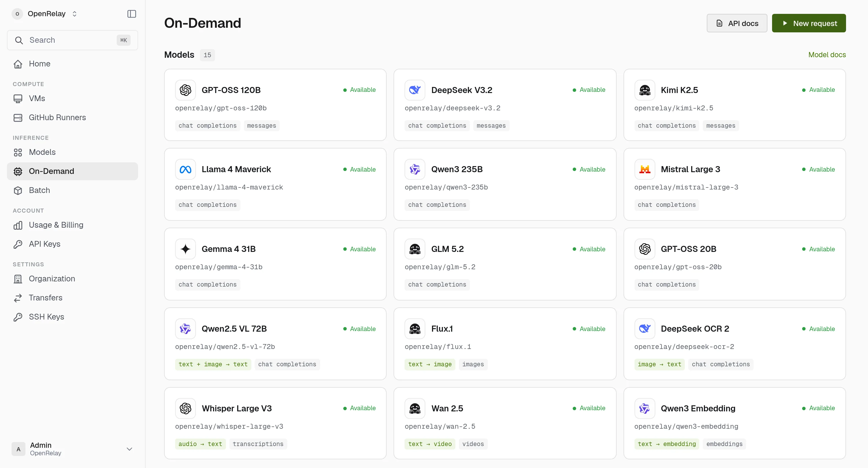Click the GPT-OSS 20B OpenAI logo
Screen dimensions: 868x468
645,249
